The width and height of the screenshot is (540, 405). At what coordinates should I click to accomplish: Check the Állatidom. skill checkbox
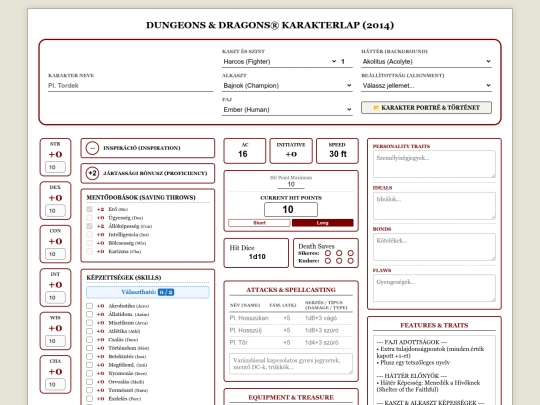[90, 314]
